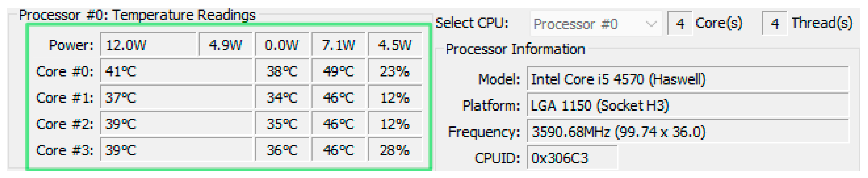The image size is (868, 178).
Task: Click Core #0 load value 23%
Action: [x=395, y=71]
